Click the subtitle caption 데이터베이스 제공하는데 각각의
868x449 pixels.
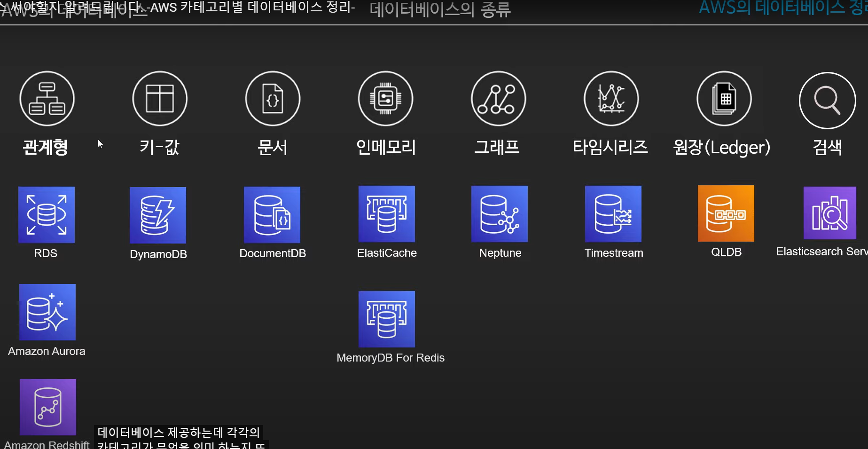179,432
